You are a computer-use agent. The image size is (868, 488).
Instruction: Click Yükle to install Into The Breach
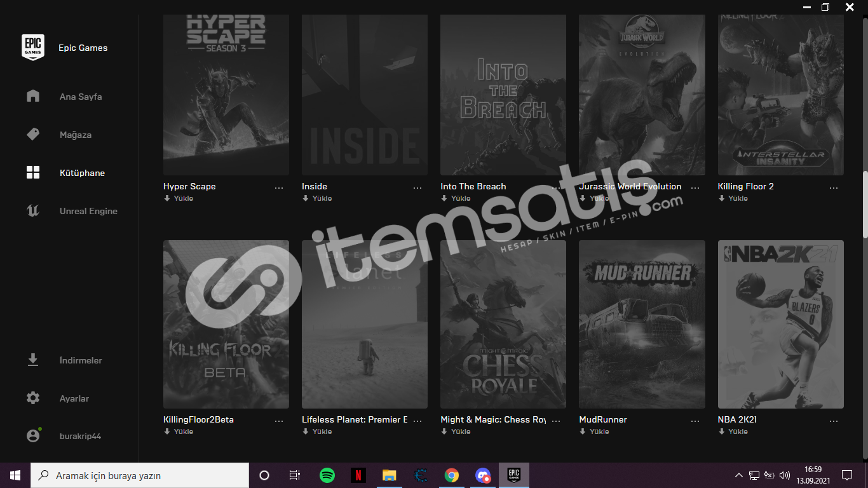pos(456,198)
